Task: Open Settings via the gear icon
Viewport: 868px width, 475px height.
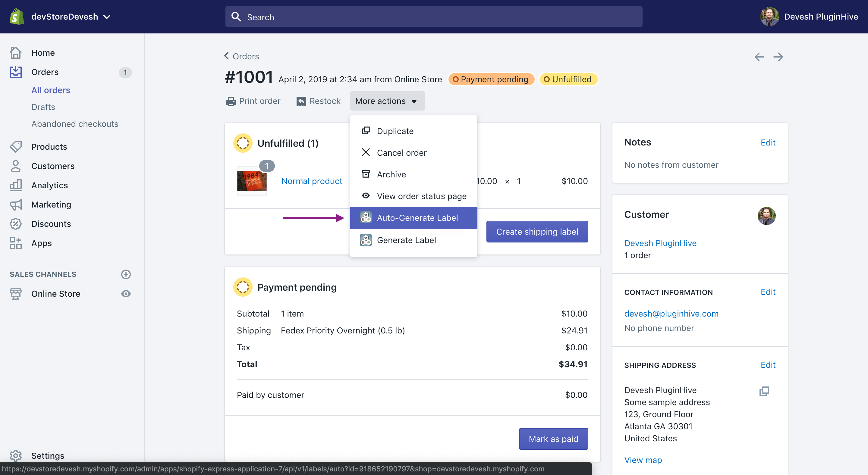Action: tap(16, 455)
